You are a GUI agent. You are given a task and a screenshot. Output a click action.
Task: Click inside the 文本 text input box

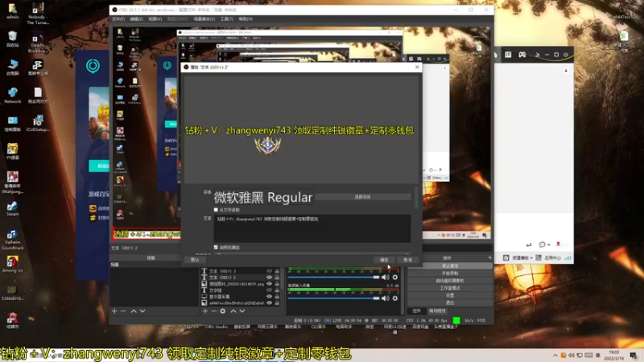(x=312, y=228)
